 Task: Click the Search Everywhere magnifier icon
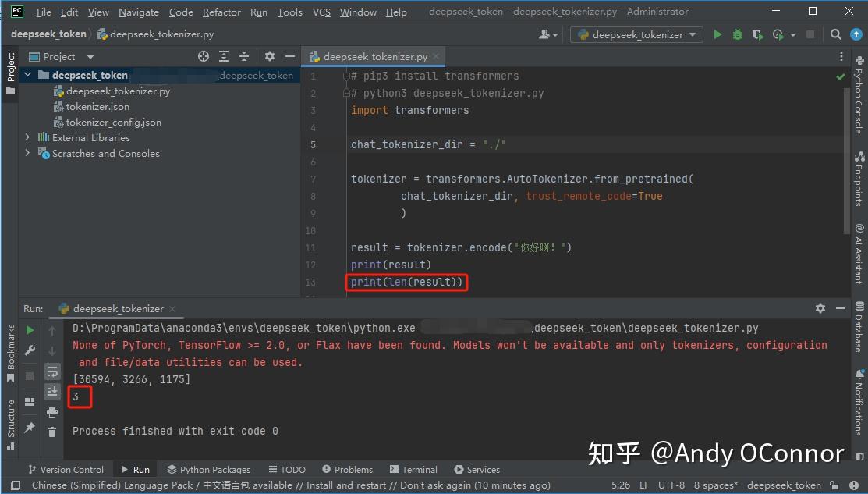click(x=836, y=34)
